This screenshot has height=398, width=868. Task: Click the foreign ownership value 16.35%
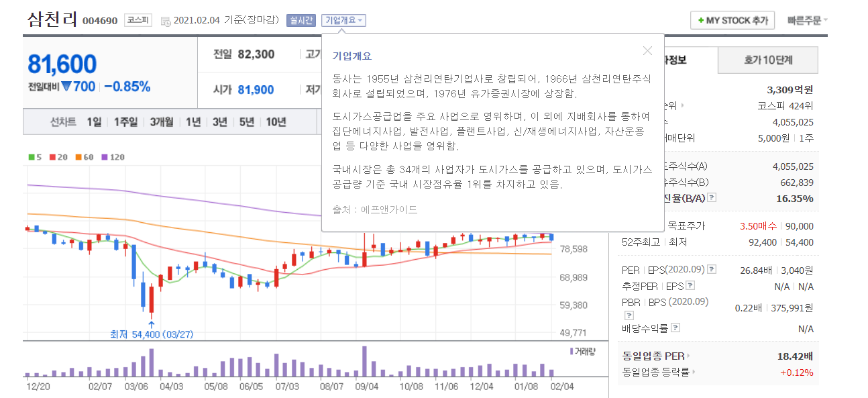point(795,198)
